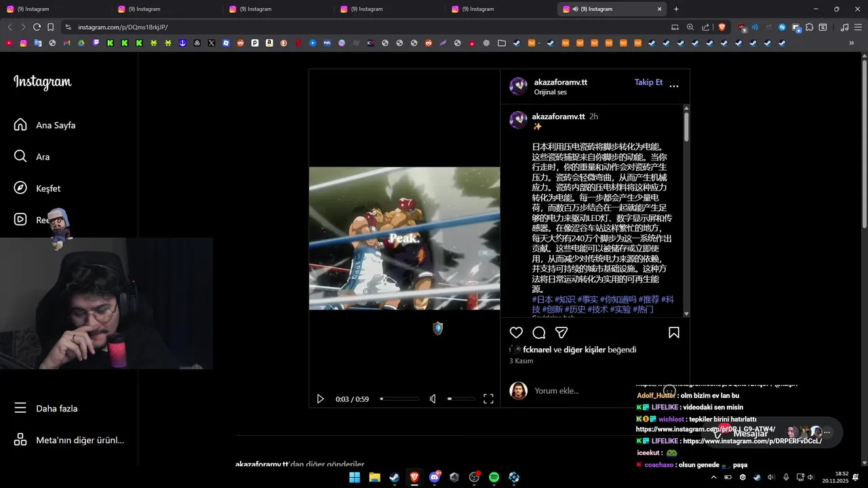Play the video
Screen dimensions: 868x488
(x=320, y=399)
